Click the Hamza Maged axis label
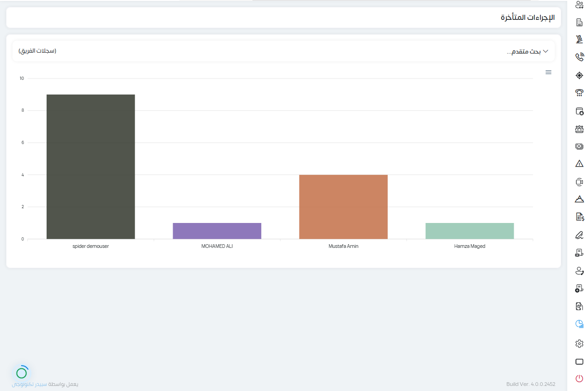 (469, 246)
